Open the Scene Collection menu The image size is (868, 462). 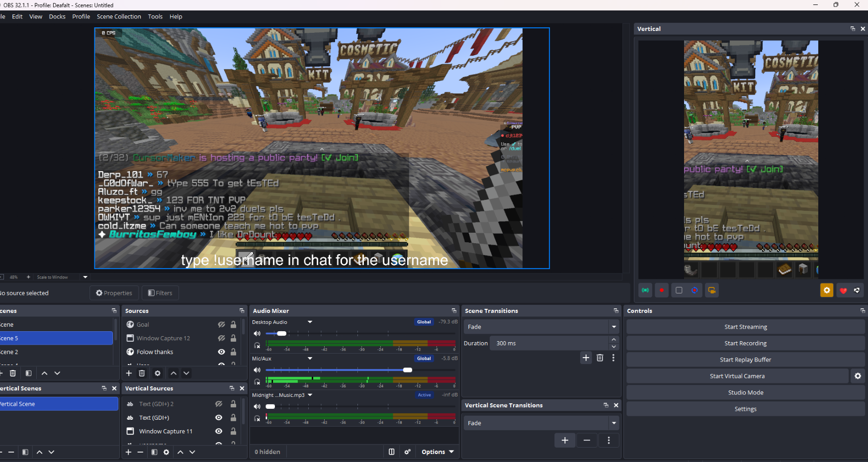point(119,16)
